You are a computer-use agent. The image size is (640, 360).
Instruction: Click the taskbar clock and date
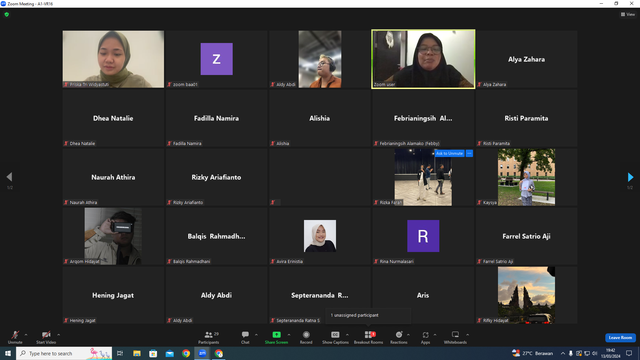click(x=610, y=353)
